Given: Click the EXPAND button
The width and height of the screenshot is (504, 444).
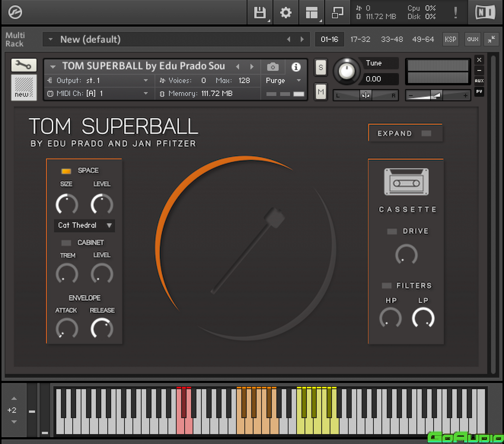Looking at the screenshot, I should coord(405,133).
